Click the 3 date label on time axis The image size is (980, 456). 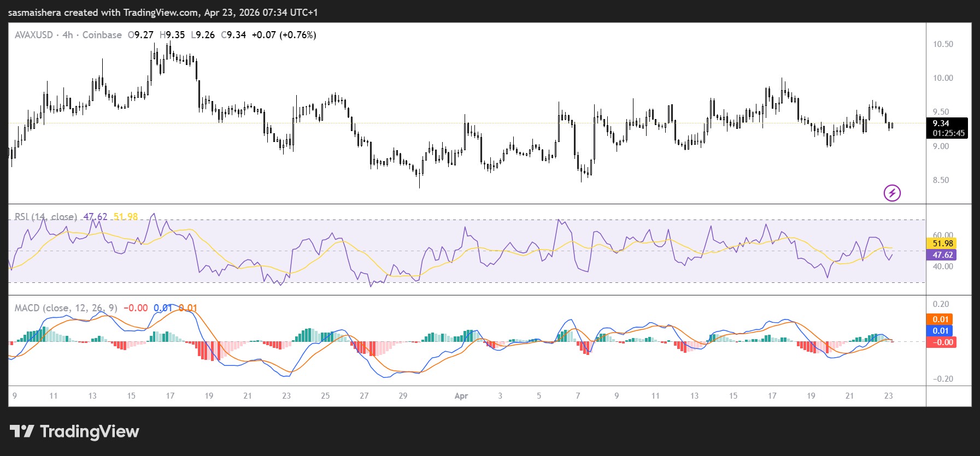pos(500,396)
